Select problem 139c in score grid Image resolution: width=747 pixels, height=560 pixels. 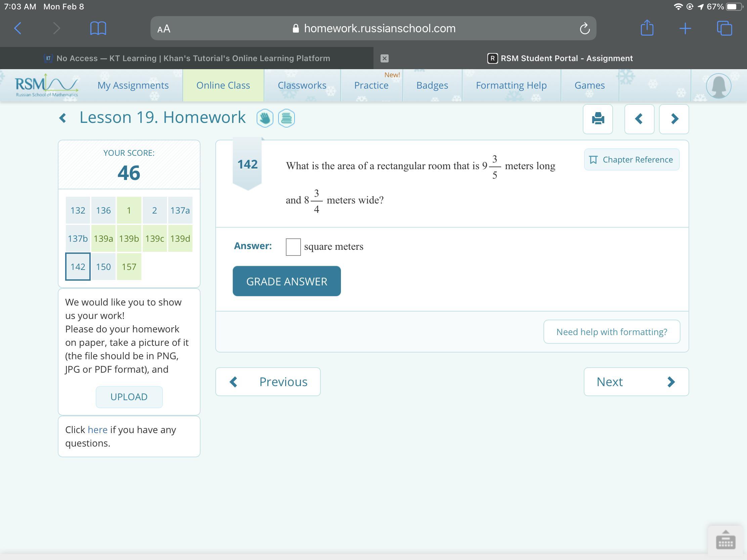154,239
